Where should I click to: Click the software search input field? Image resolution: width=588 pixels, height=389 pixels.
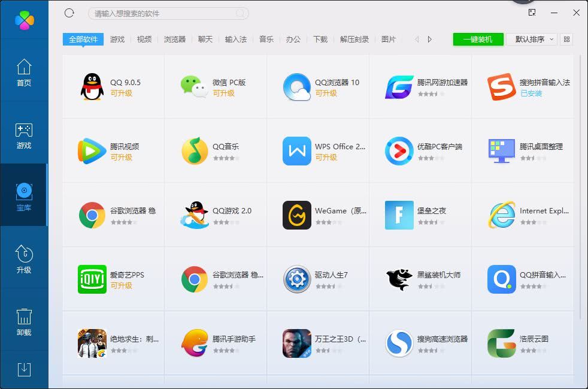point(168,14)
